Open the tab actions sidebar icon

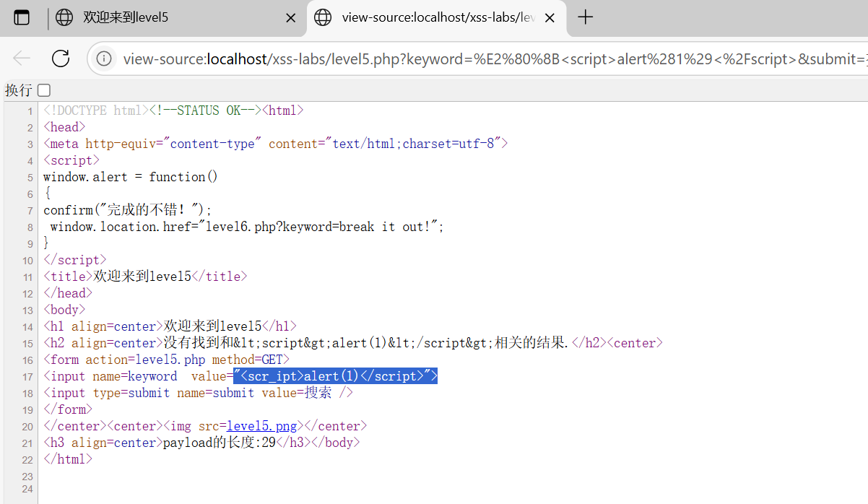[22, 17]
